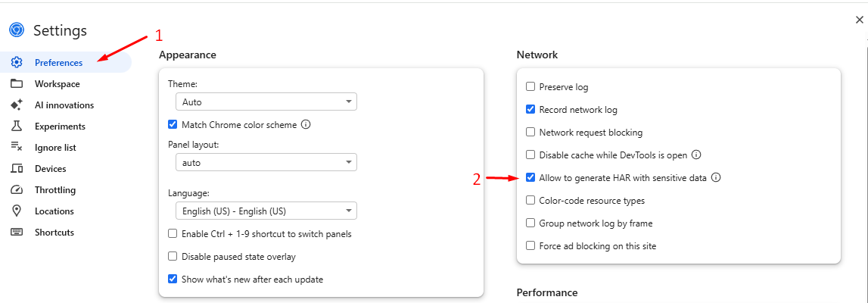Click the Locations pin icon
Viewport: 868px width, 303px height.
click(17, 211)
